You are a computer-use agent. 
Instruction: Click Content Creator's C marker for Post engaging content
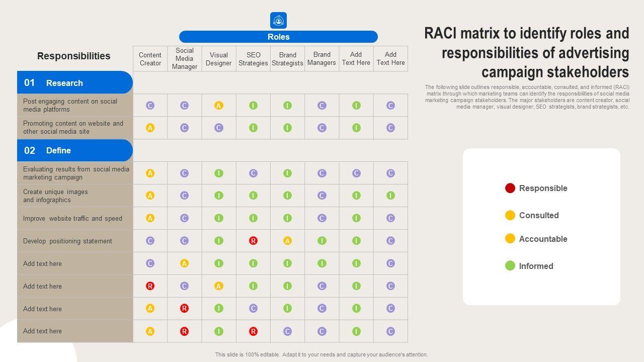pyautogui.click(x=150, y=106)
